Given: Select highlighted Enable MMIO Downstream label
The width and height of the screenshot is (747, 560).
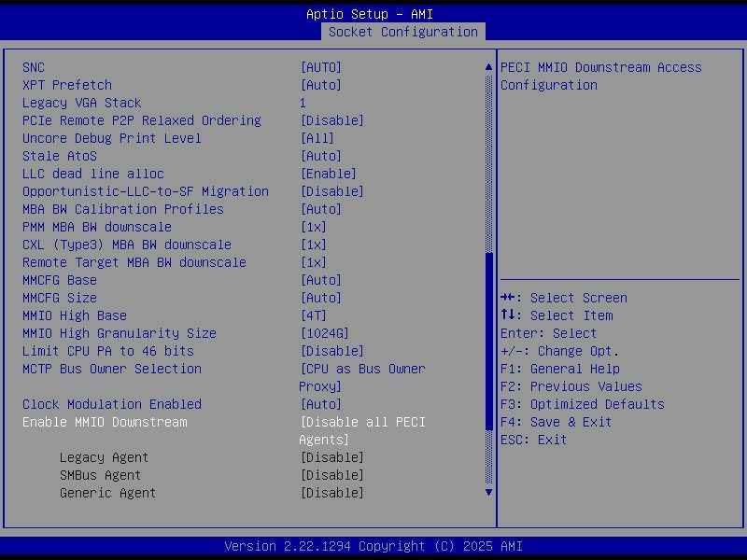Looking at the screenshot, I should tap(105, 422).
